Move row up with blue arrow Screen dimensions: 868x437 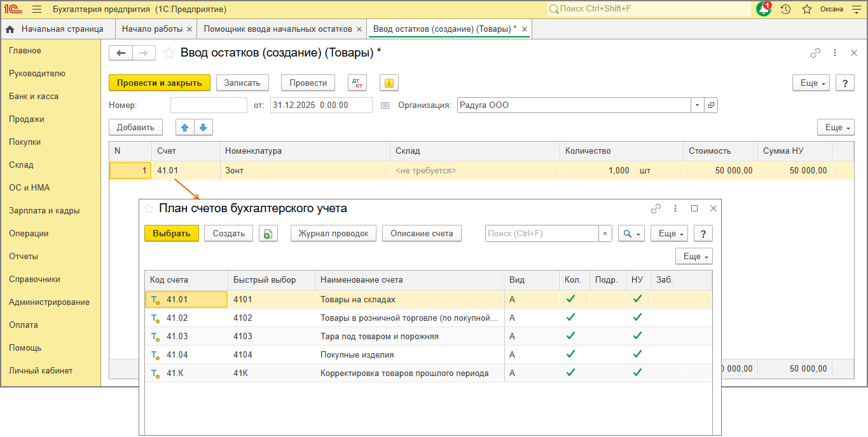point(185,127)
